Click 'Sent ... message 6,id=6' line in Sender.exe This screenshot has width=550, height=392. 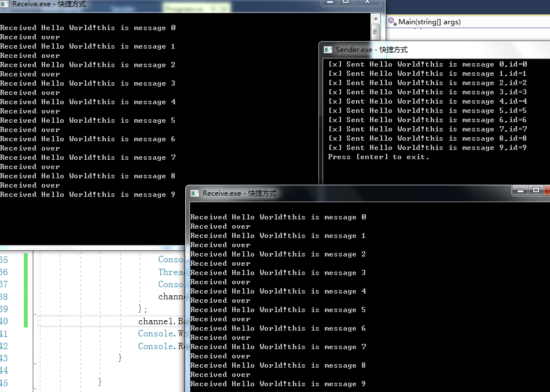[428, 120]
